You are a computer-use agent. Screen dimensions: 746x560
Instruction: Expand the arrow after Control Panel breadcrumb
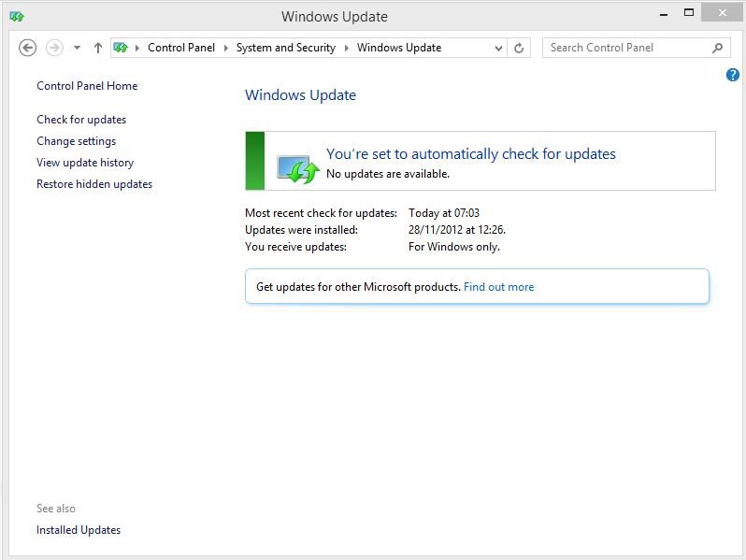point(226,48)
